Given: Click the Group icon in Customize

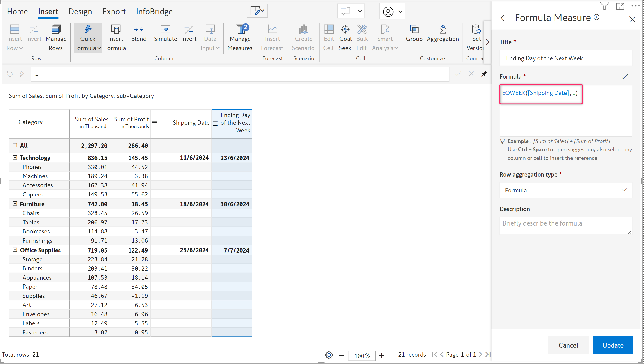Looking at the screenshot, I should pyautogui.click(x=414, y=30).
